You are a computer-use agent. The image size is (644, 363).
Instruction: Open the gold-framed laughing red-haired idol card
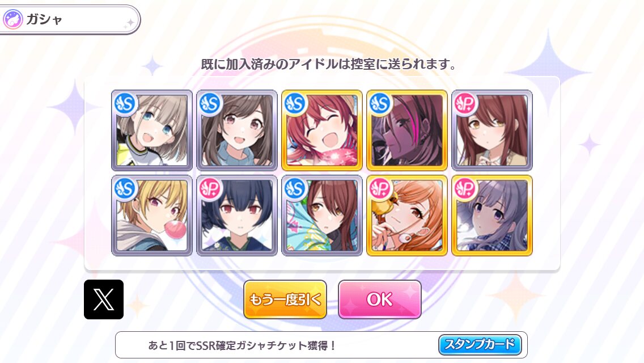click(322, 130)
